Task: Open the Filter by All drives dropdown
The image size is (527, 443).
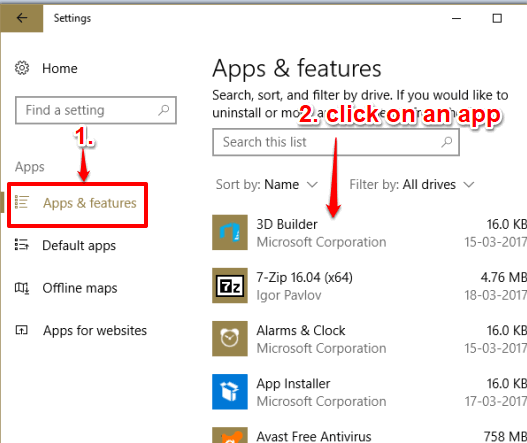Action: tap(412, 185)
